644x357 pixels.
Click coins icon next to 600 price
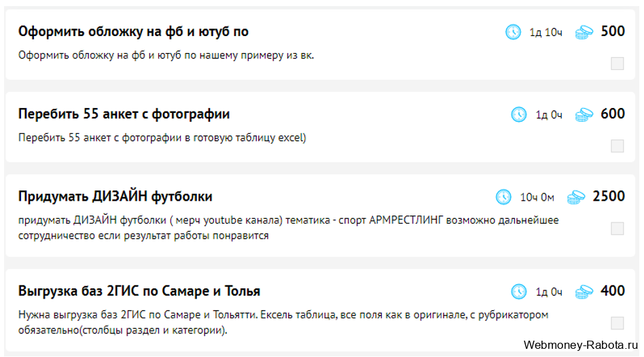584,115
